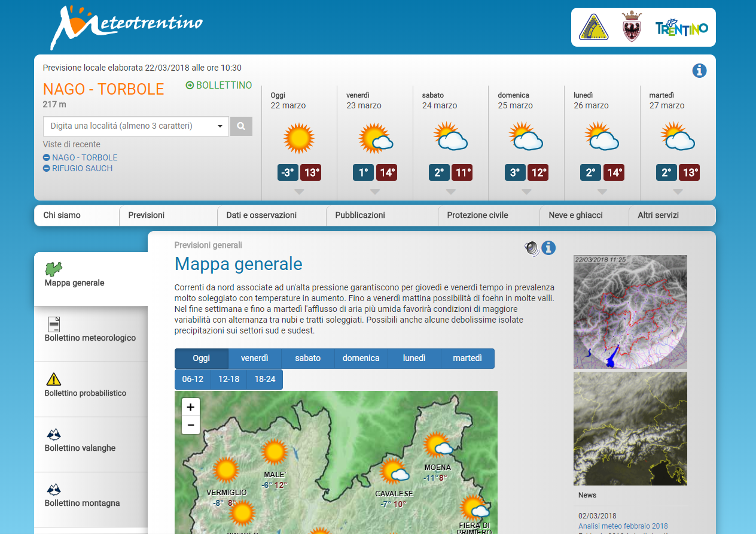Select the martedì map tab
756x534 pixels.
click(x=468, y=359)
